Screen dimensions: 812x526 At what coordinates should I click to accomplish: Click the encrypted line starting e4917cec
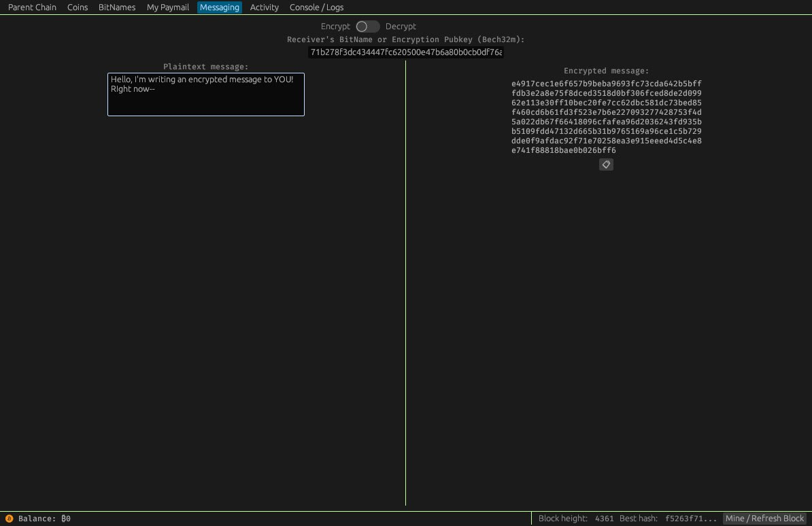click(x=607, y=84)
